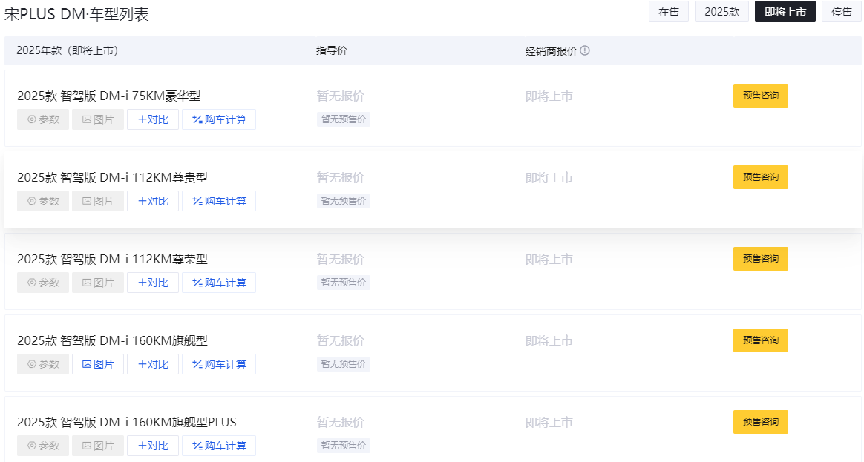Click the 宋PLUS DM·车型列表 heading
This screenshot has width=864, height=462.
76,14
